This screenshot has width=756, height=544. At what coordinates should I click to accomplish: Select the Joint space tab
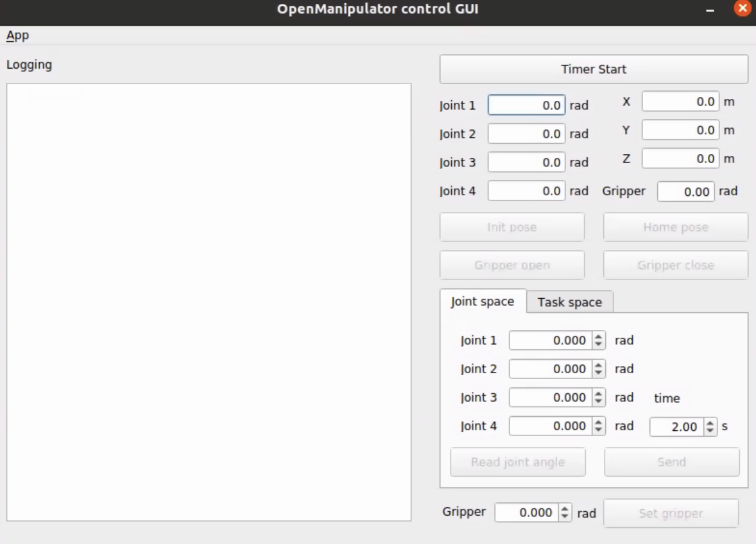(x=483, y=301)
